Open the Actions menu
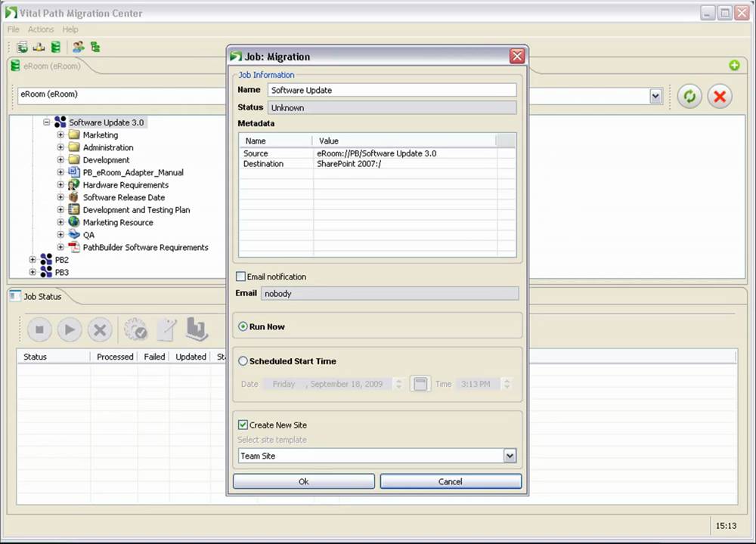 [x=41, y=29]
